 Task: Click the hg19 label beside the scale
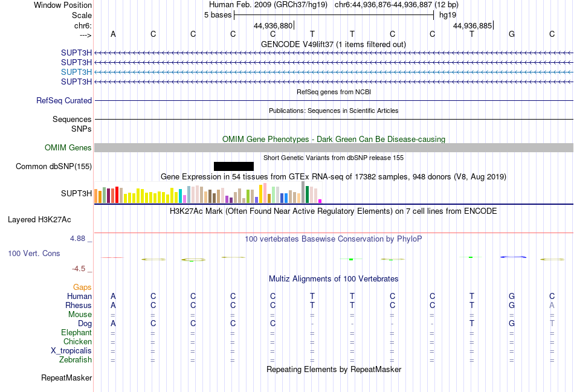448,15
